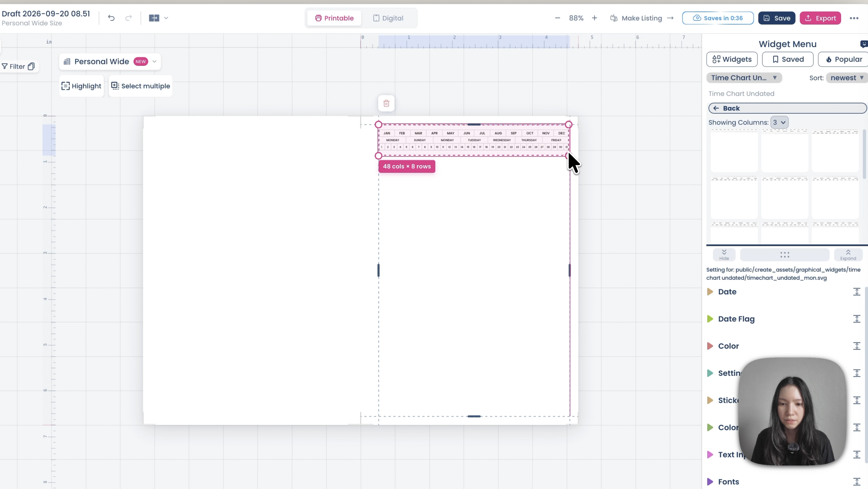This screenshot has height=489, width=868.
Task: Click the height icon in the second Color row
Action: [x=857, y=428]
